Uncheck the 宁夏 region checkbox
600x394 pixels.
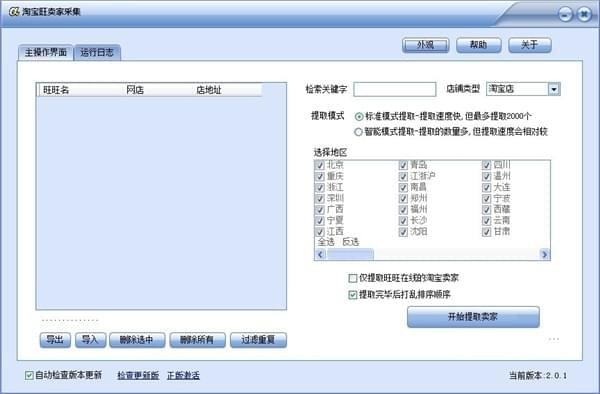point(320,221)
